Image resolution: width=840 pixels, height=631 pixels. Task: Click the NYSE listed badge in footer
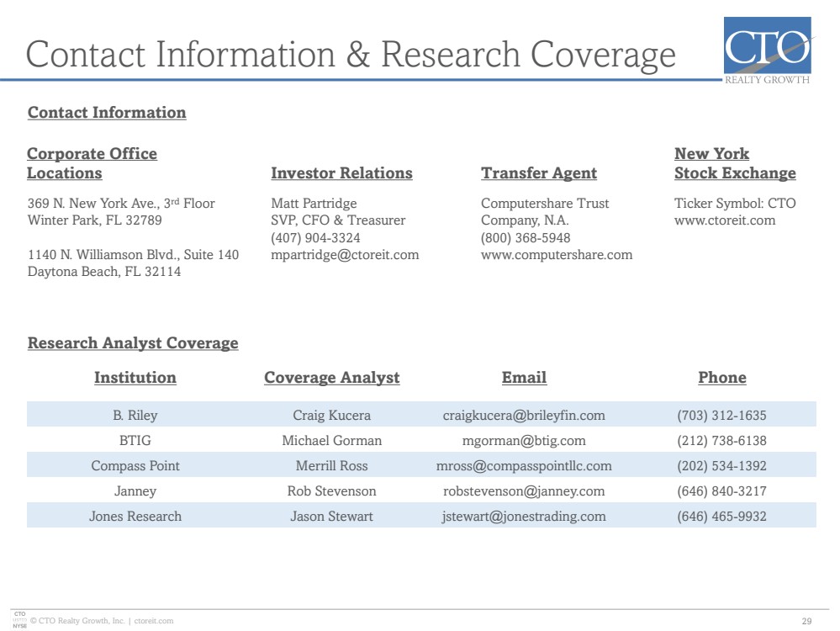pyautogui.click(x=20, y=620)
